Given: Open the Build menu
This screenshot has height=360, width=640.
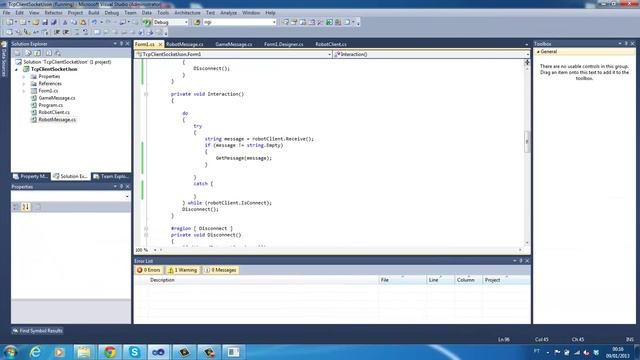Looking at the screenshot, I should 93,13.
